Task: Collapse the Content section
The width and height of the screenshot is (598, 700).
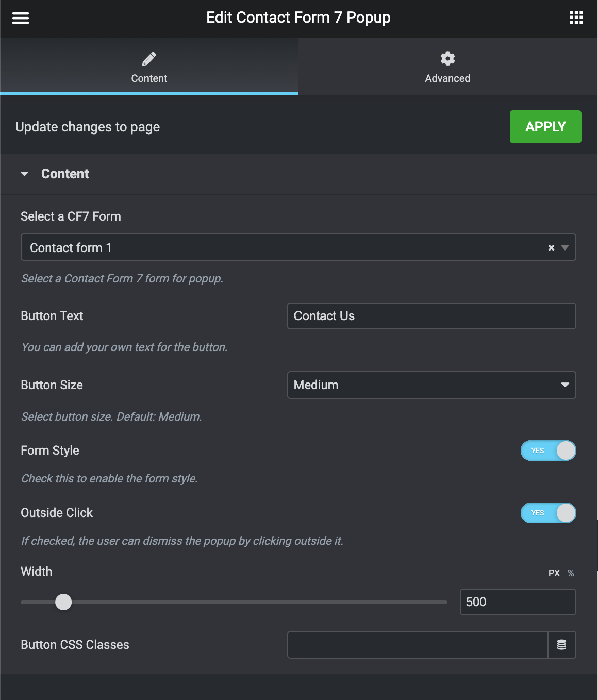Action: [x=24, y=174]
